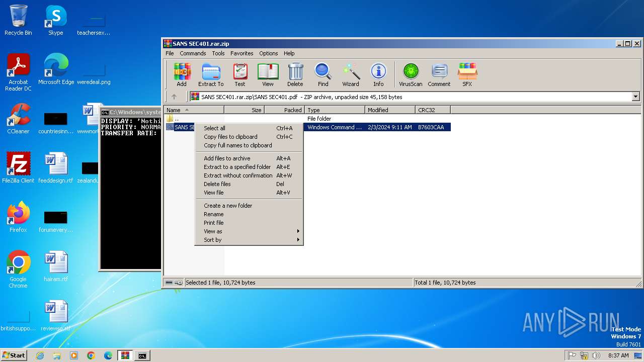Choose Extract without confirmation
Image resolution: width=644 pixels, height=362 pixels.
(x=249, y=175)
